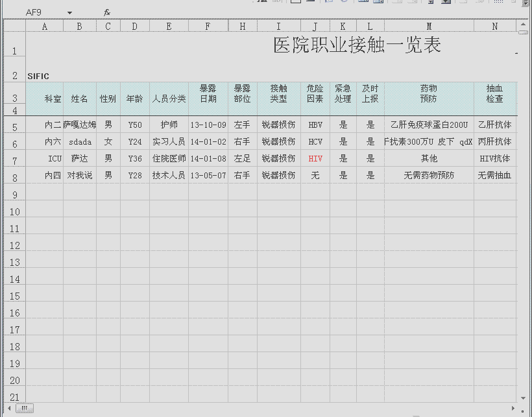Open the Name Box dropdown showing AF9

(x=69, y=11)
